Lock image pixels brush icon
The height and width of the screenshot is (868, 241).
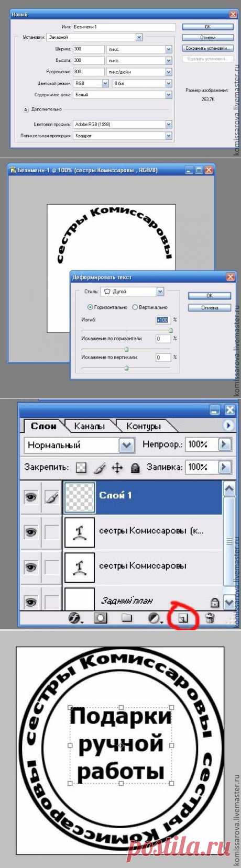pos(100,468)
